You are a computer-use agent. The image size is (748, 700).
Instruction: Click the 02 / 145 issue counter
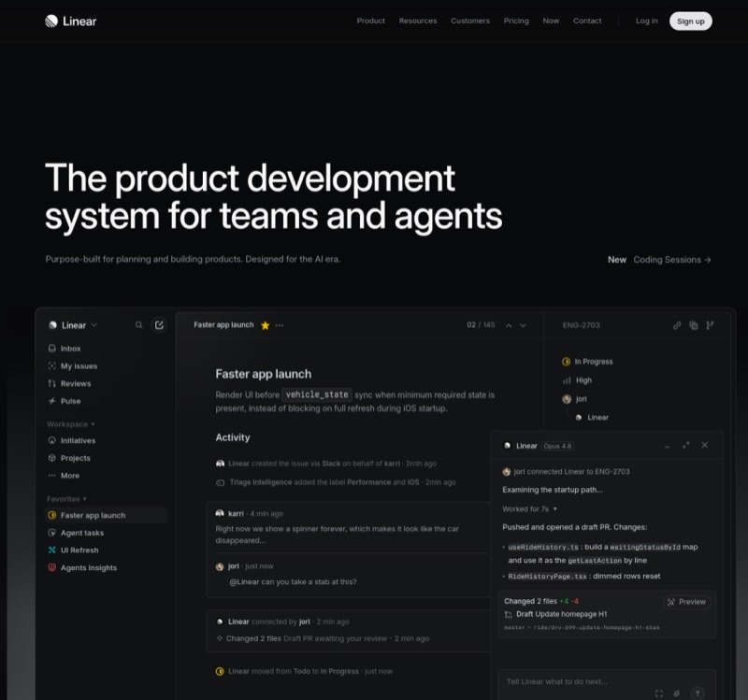tap(481, 324)
